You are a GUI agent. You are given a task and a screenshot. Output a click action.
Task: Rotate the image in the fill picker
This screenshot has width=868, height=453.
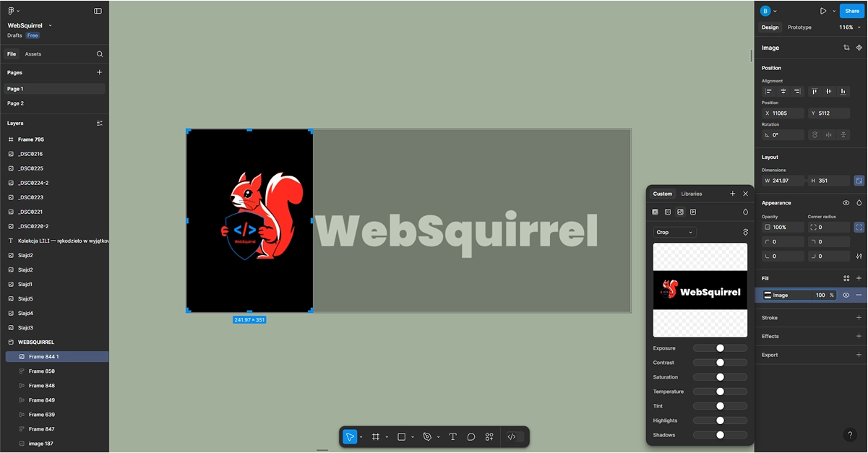[746, 232]
